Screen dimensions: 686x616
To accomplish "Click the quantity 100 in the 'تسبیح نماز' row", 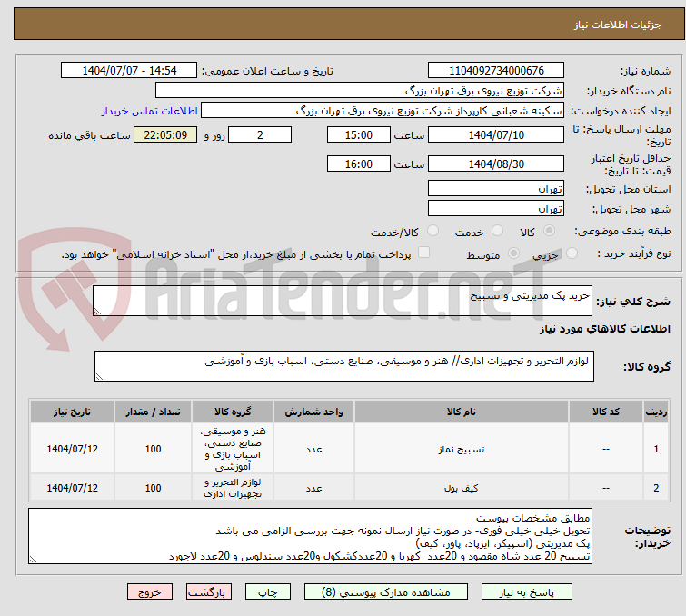I will coord(154,449).
